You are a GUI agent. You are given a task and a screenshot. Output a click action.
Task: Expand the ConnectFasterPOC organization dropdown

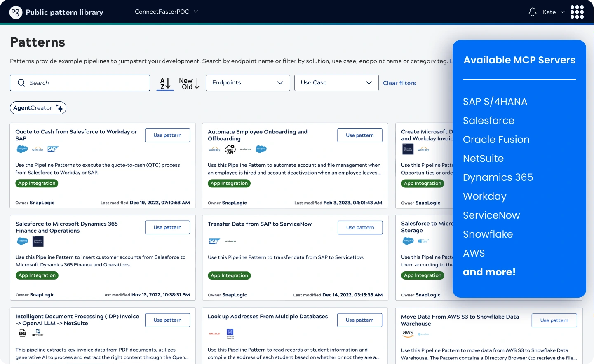coord(167,12)
